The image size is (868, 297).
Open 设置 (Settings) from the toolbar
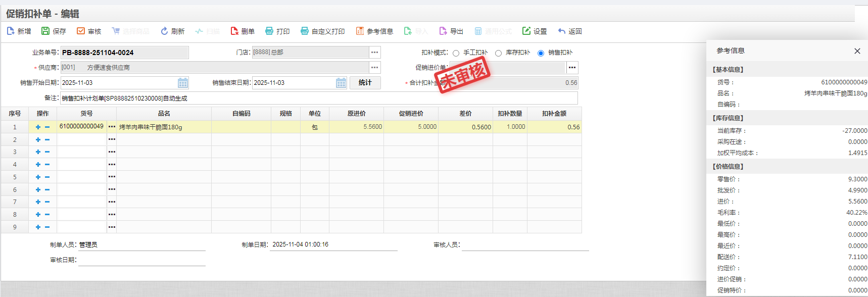[526, 31]
